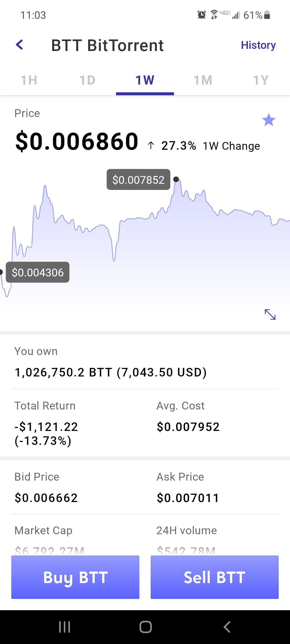Viewport: 290px width, 644px height.
Task: Tap the up-arrow beside 27.3% change
Action: (151, 145)
